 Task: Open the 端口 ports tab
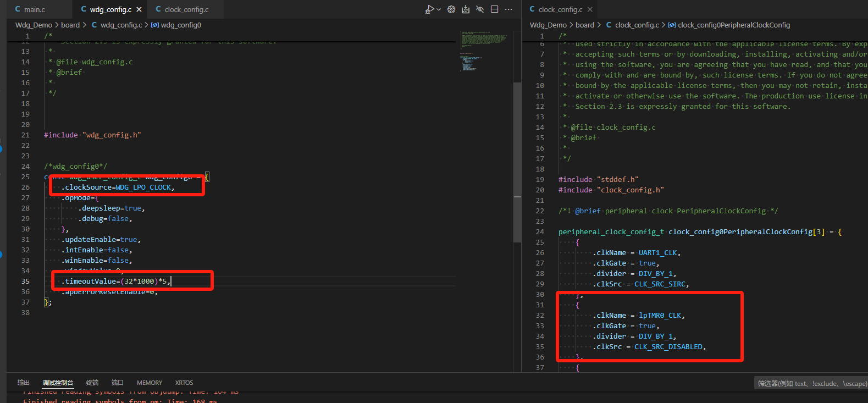[x=118, y=383]
